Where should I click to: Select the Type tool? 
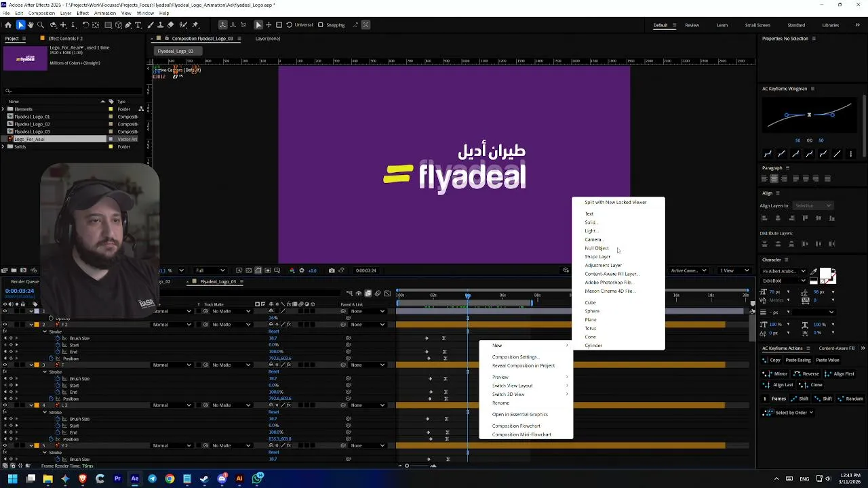[x=138, y=25]
